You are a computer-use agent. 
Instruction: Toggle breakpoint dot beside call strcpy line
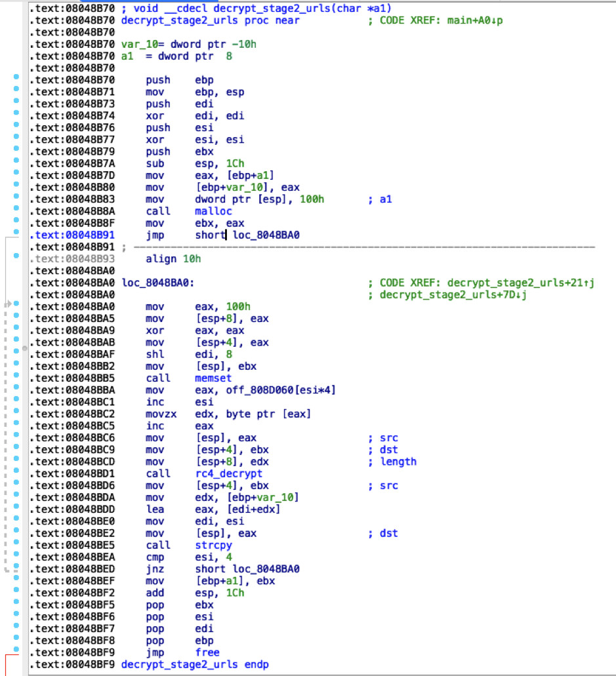point(16,542)
